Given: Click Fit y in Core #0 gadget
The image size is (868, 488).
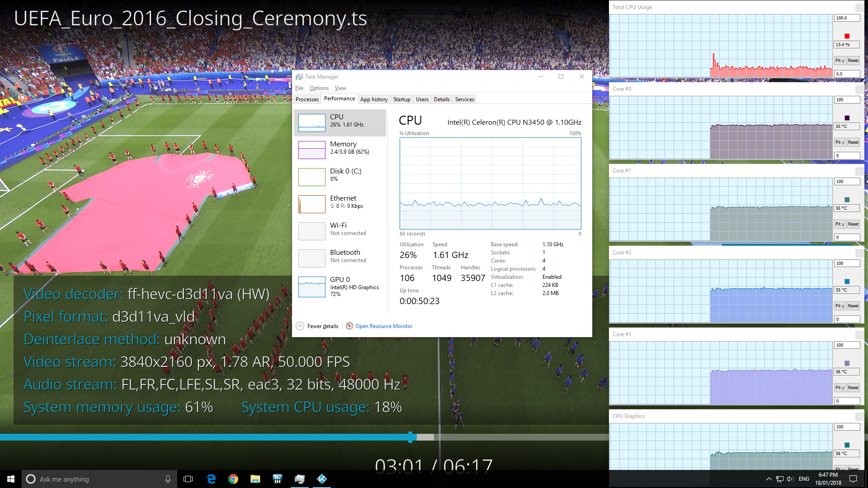Looking at the screenshot, I should pos(840,142).
